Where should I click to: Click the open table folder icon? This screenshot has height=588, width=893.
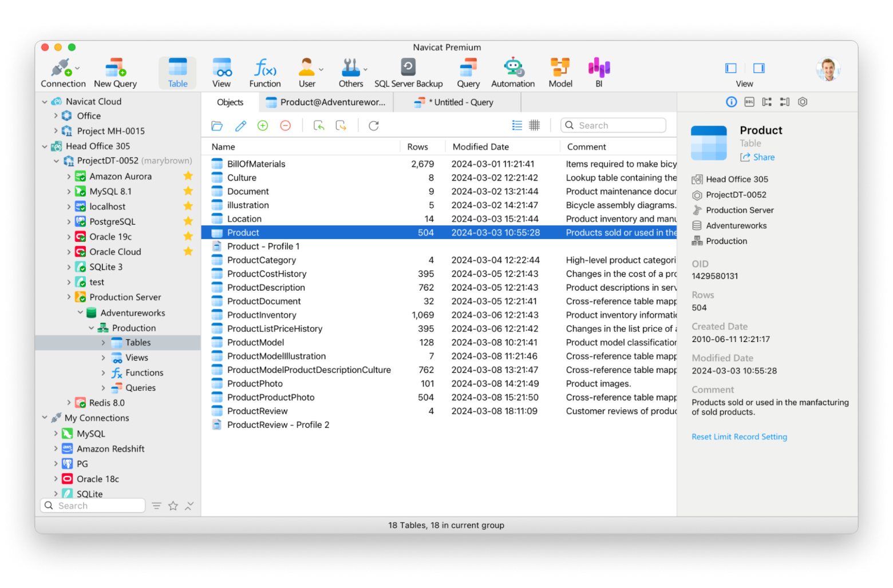click(x=217, y=126)
